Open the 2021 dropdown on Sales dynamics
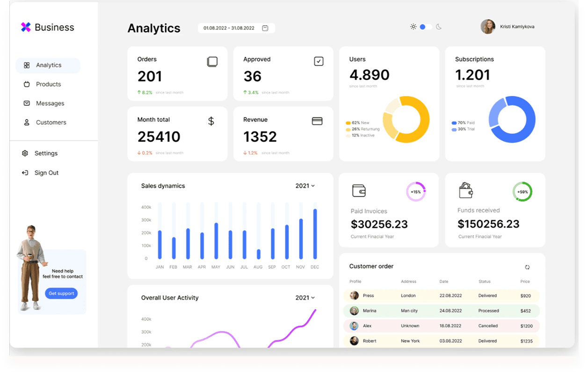588x375 pixels. tap(305, 185)
